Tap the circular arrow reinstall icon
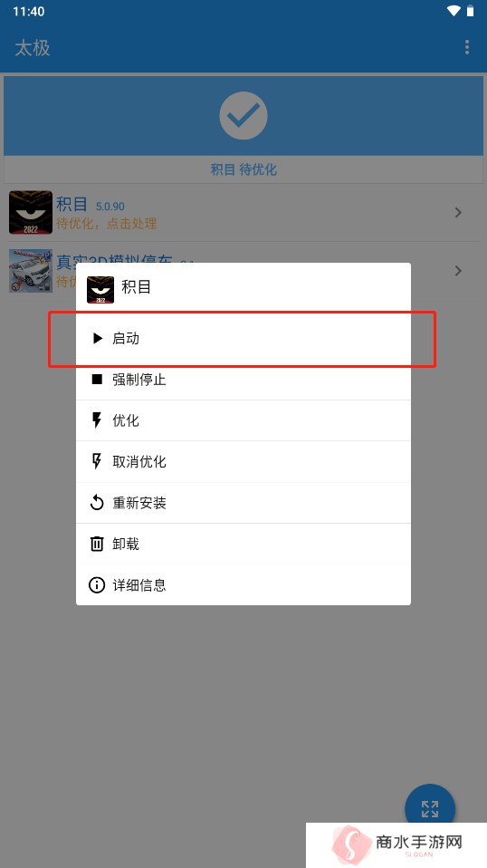Image resolution: width=487 pixels, height=868 pixels. point(97,503)
